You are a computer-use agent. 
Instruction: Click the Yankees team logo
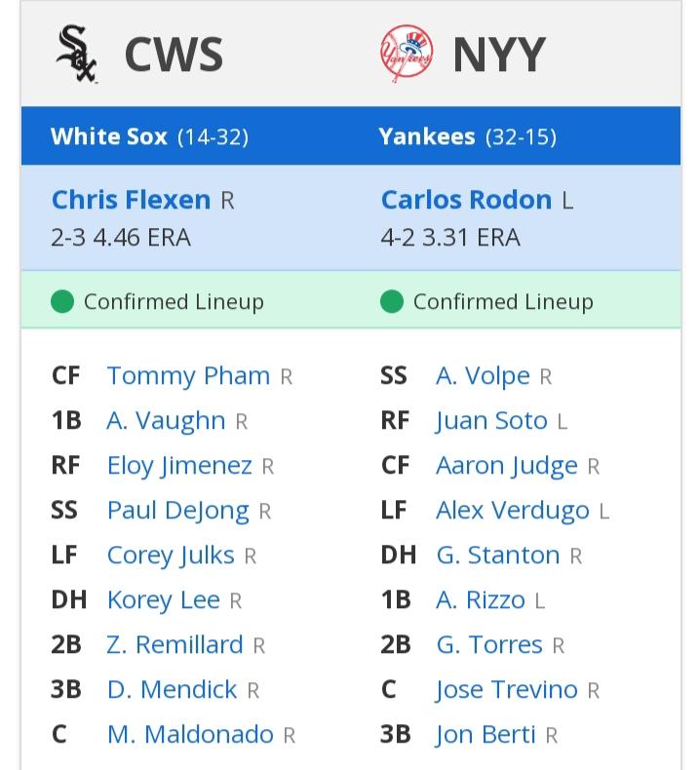point(408,54)
